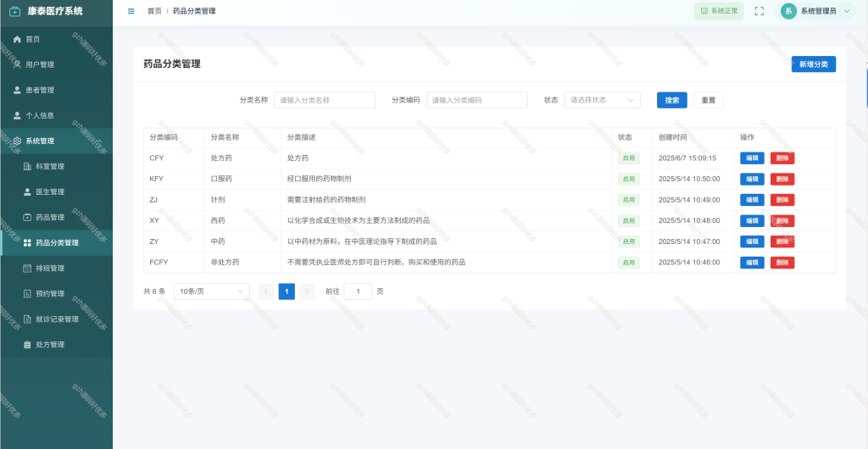Image resolution: width=868 pixels, height=449 pixels.
Task: Edit the ZJ 针剂 row
Action: point(753,200)
